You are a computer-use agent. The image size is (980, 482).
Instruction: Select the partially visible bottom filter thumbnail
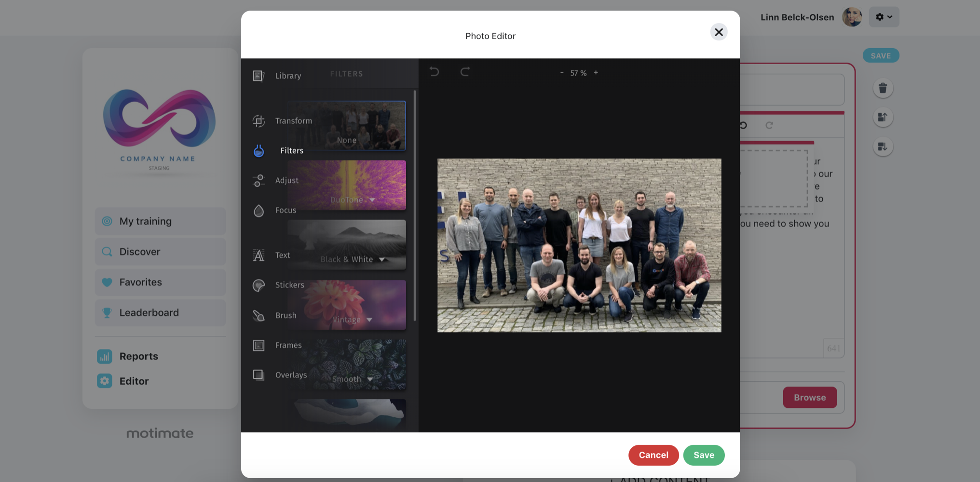[x=347, y=415]
